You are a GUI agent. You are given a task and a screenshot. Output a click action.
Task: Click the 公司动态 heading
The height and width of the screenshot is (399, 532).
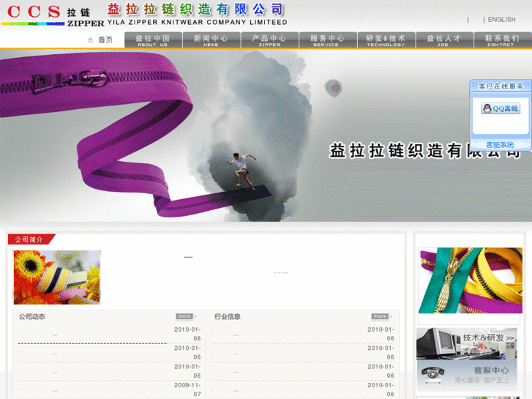[x=32, y=316]
